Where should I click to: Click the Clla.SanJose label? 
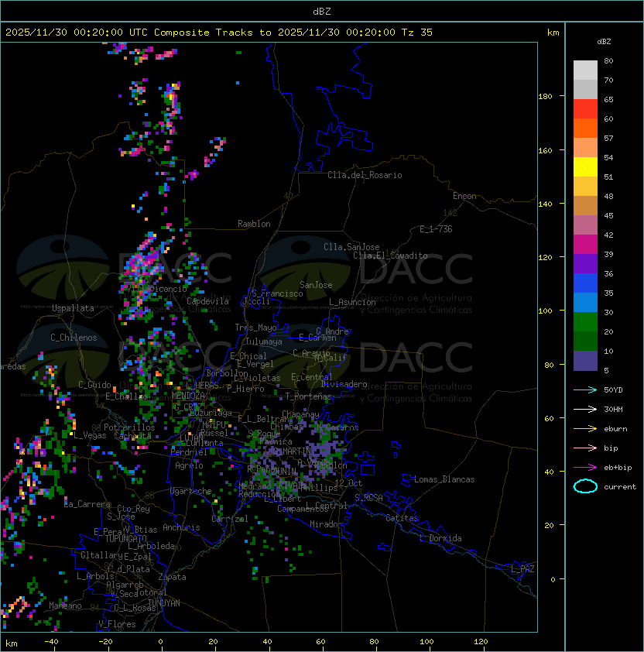[x=351, y=247]
